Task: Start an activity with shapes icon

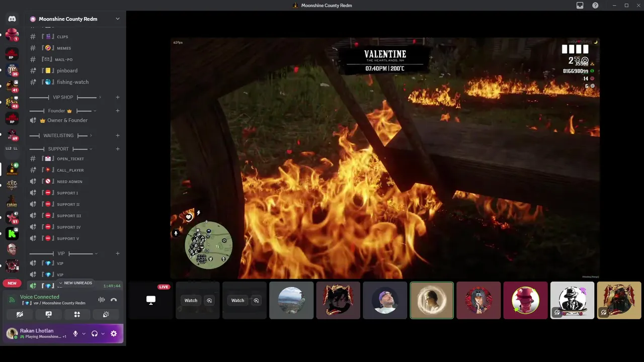Action: 77,314
